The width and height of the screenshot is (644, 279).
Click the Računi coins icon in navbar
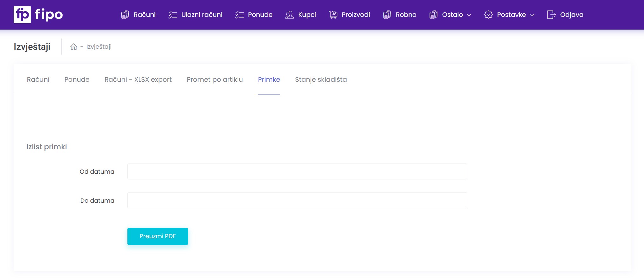tap(125, 15)
